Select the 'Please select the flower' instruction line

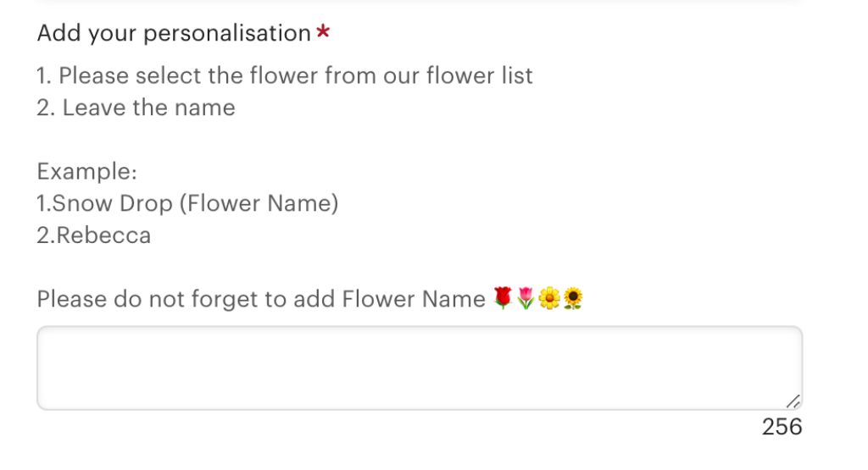(x=285, y=75)
